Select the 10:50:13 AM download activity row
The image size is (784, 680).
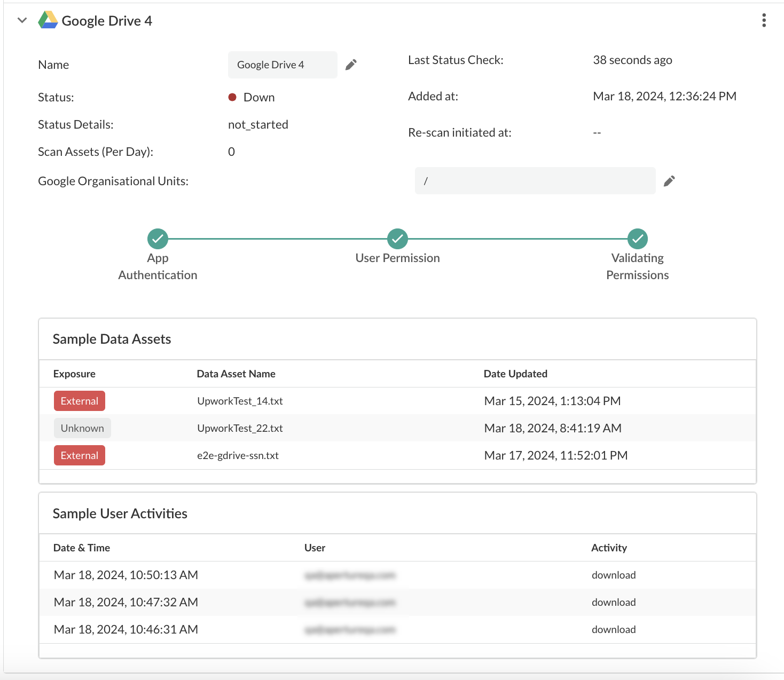point(126,575)
